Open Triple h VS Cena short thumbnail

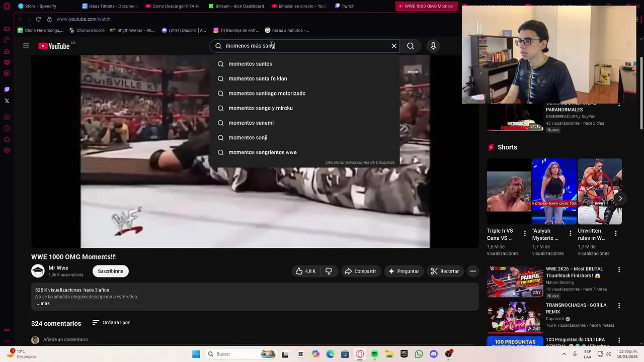pos(509,191)
